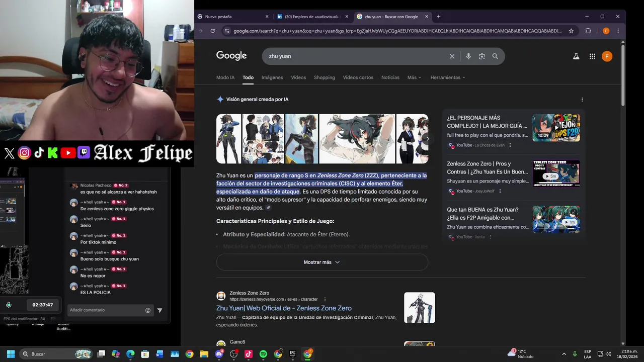Open Word from taskbar
The image size is (644, 362).
tap(159, 354)
